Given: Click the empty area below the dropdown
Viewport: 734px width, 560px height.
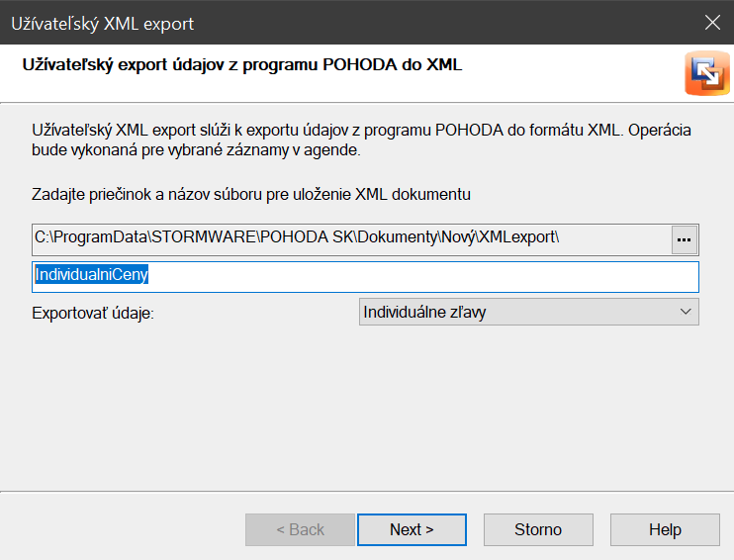Looking at the screenshot, I should (366, 406).
